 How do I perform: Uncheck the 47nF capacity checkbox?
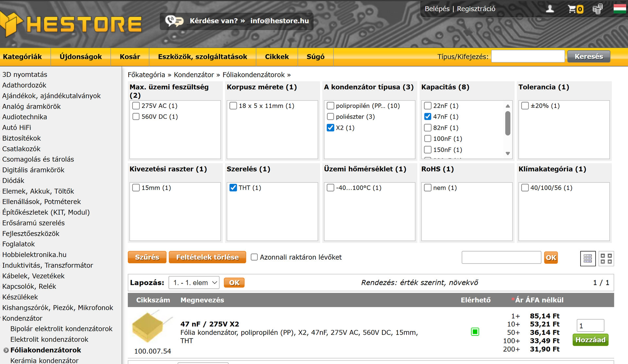point(427,117)
